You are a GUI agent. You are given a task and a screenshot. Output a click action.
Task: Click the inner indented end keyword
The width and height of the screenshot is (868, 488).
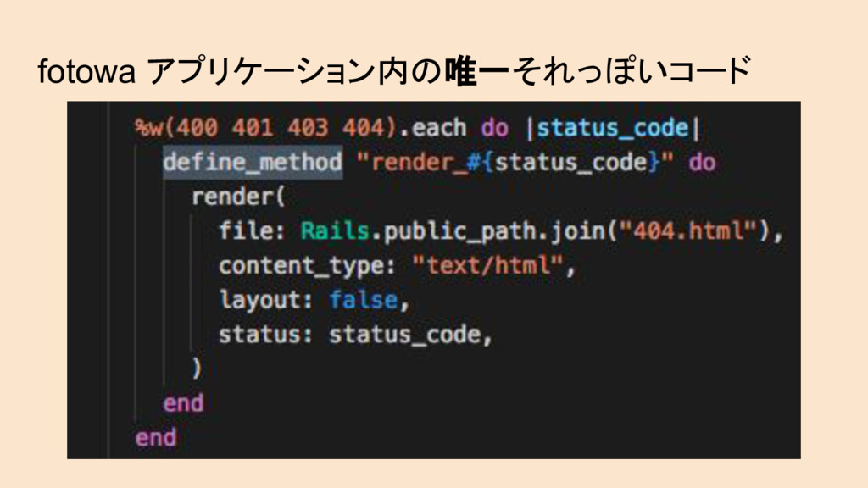[183, 402]
